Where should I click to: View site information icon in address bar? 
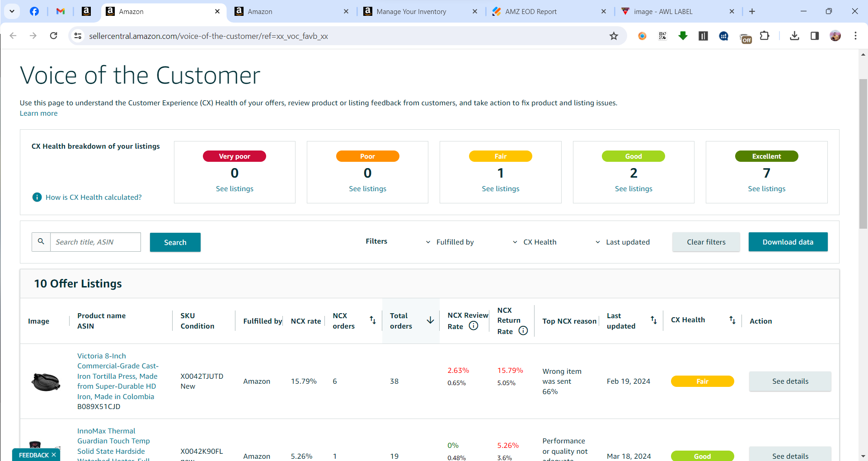[x=78, y=36]
